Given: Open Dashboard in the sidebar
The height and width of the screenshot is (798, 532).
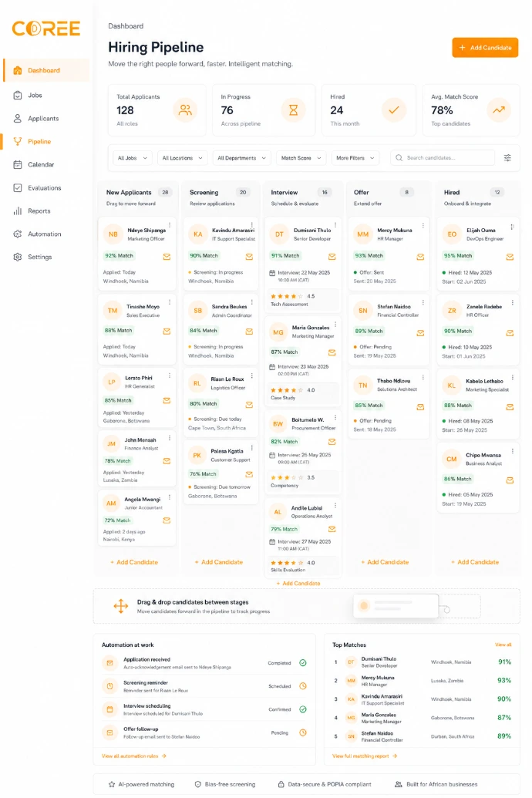Looking at the screenshot, I should click(46, 70).
